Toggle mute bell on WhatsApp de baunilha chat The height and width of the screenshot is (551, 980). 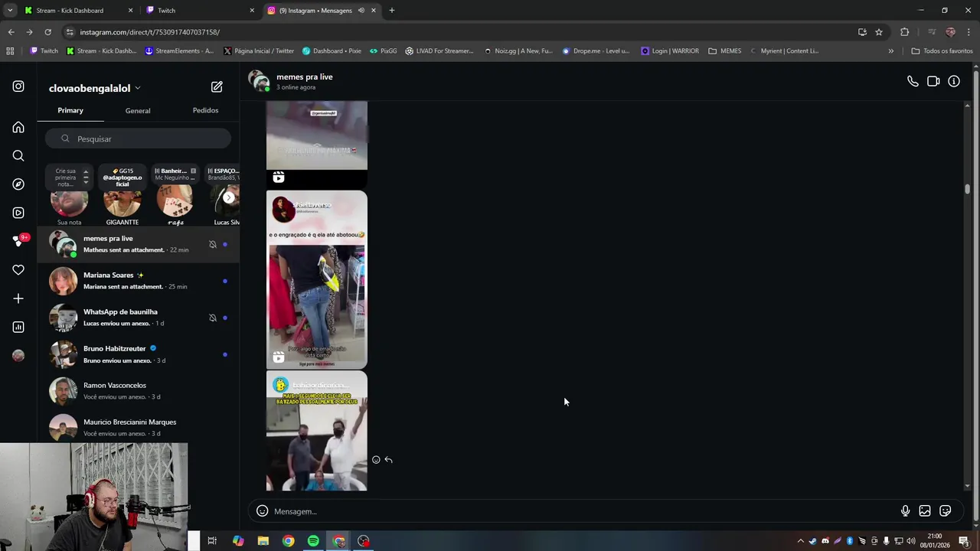(x=213, y=318)
